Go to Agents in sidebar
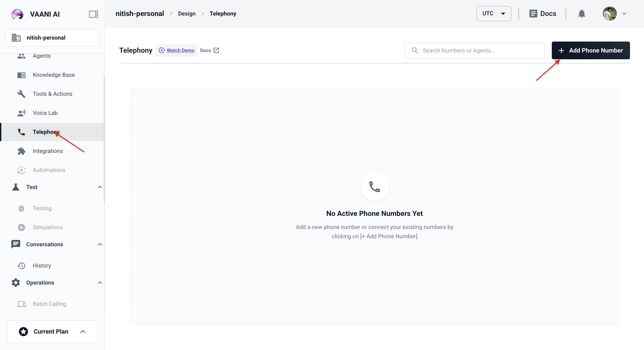This screenshot has height=350, width=644. pyautogui.click(x=41, y=56)
